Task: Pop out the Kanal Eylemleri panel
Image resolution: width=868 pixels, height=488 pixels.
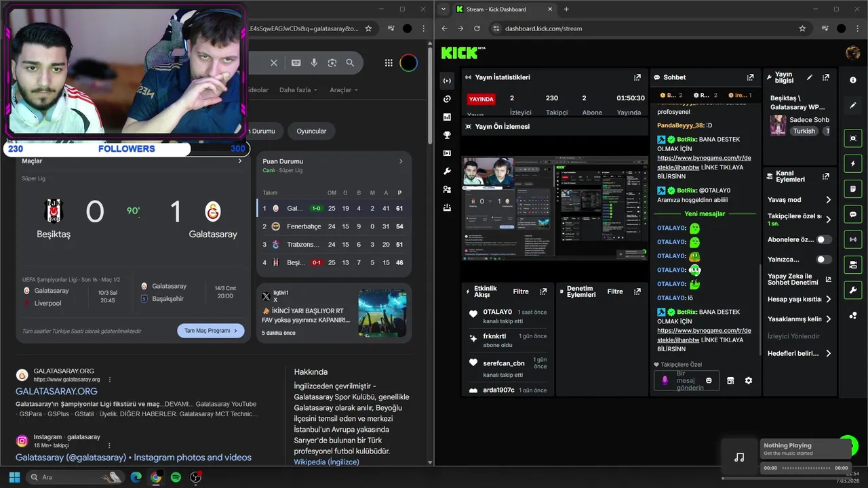Action: (825, 176)
